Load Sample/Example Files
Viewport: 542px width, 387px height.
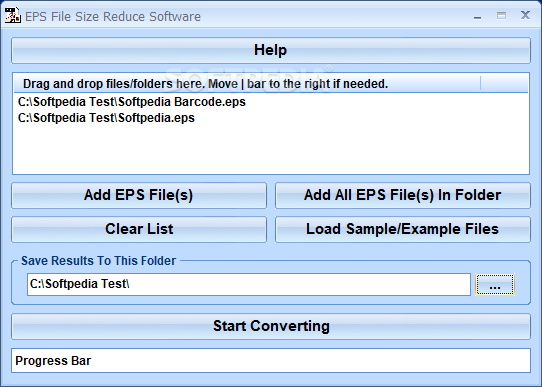[403, 229]
